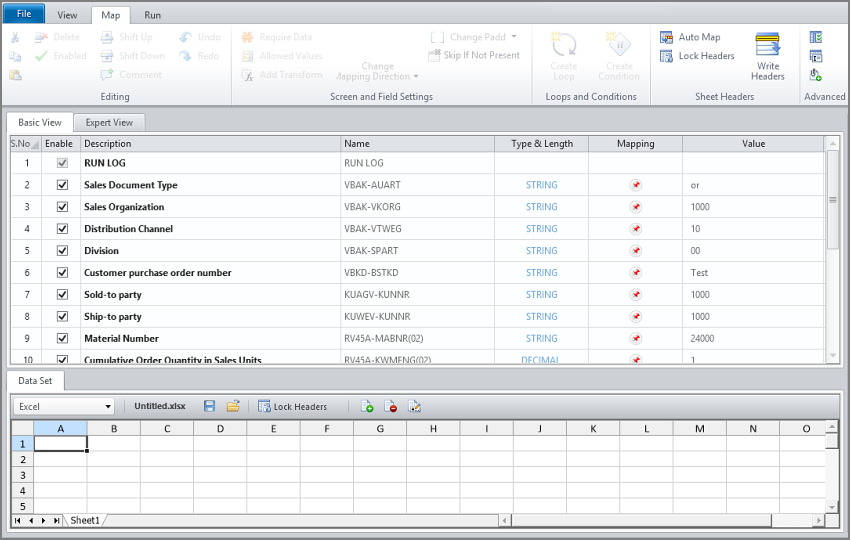Open the Run ribbon tab
850x540 pixels.
coord(152,16)
